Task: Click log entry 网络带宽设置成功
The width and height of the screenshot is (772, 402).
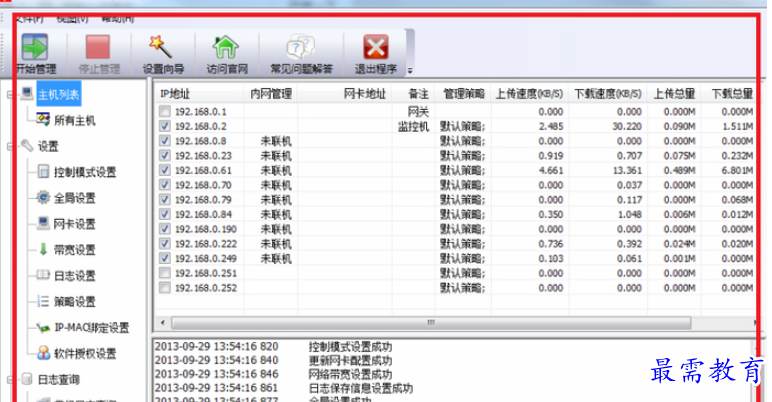Action: tap(350, 374)
